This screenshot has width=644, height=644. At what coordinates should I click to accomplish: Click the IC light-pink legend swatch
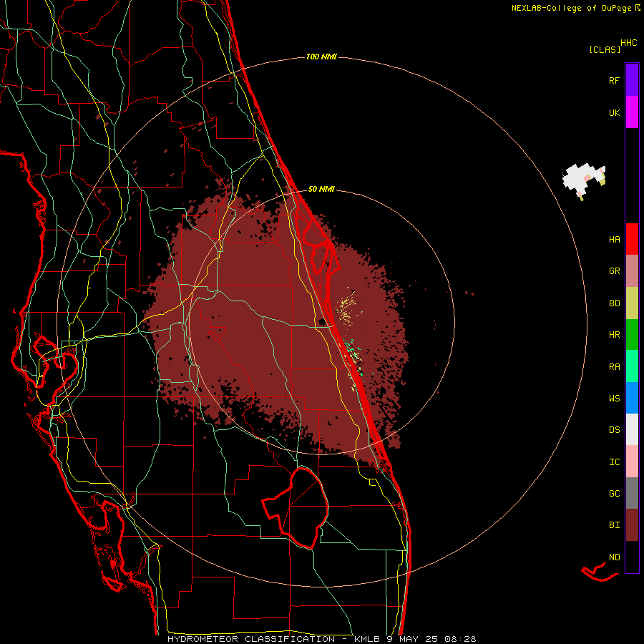[632, 462]
